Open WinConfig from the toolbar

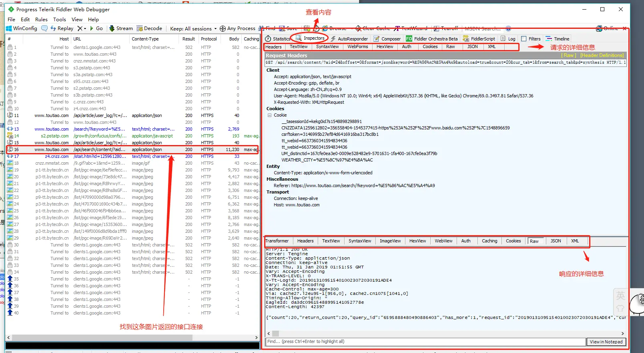22,28
